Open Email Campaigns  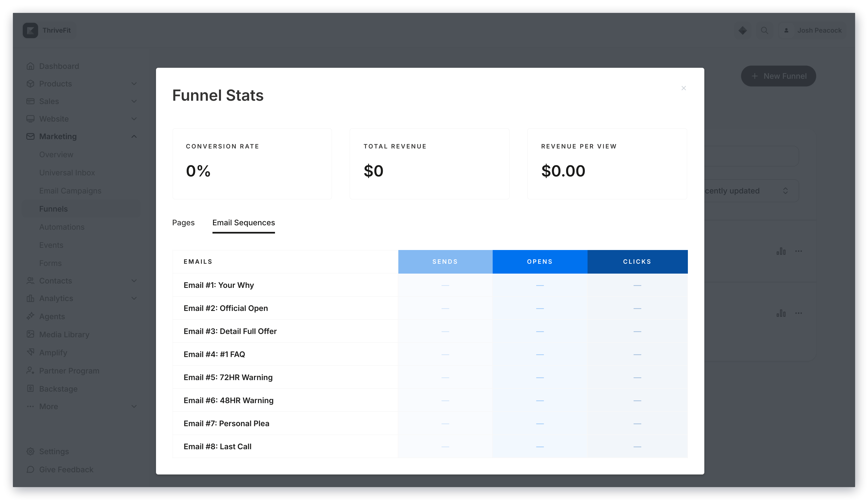point(70,191)
